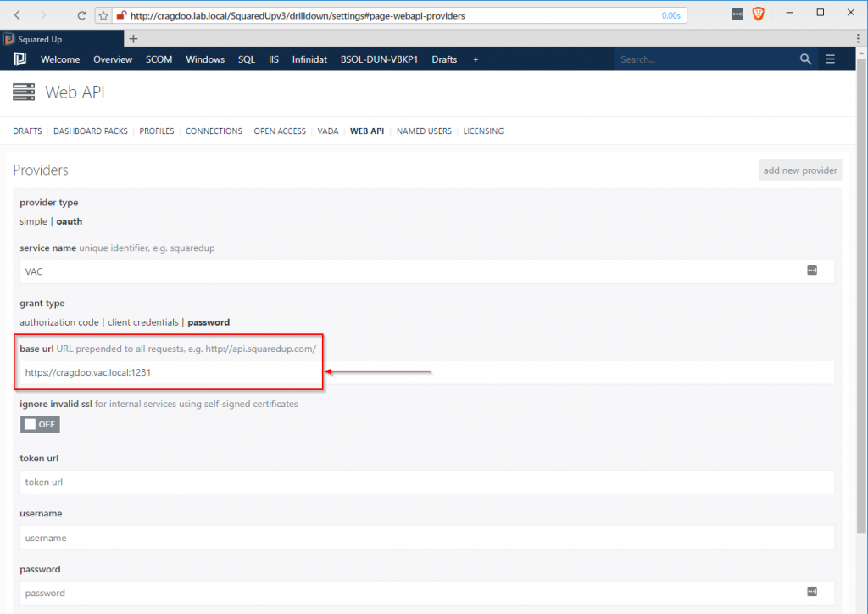This screenshot has width=868, height=614.
Task: Choose client credentials grant type
Action: click(x=142, y=322)
